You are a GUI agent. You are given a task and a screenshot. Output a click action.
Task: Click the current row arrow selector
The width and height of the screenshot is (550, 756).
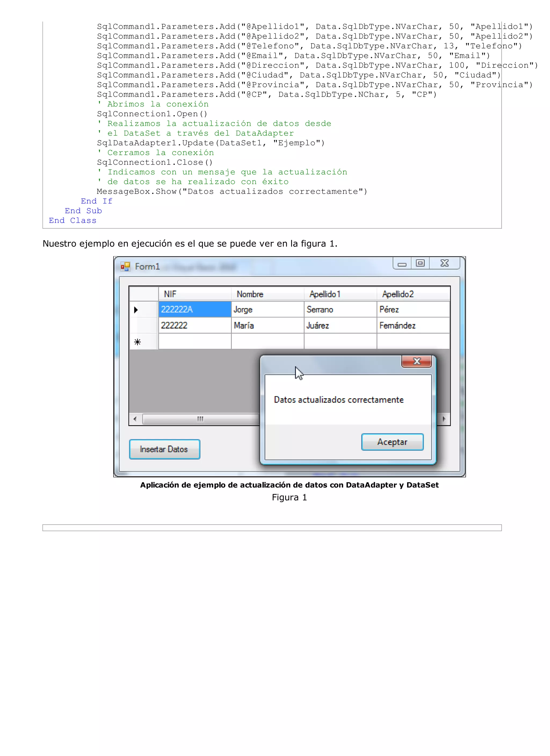point(144,310)
